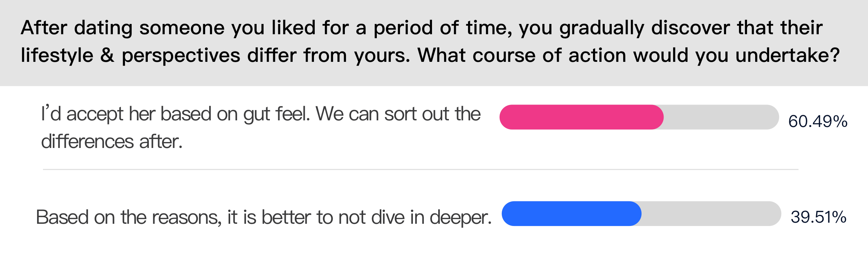The height and width of the screenshot is (265, 868).
Task: Click the question's first line 'After dating someone'
Action: coord(422,28)
